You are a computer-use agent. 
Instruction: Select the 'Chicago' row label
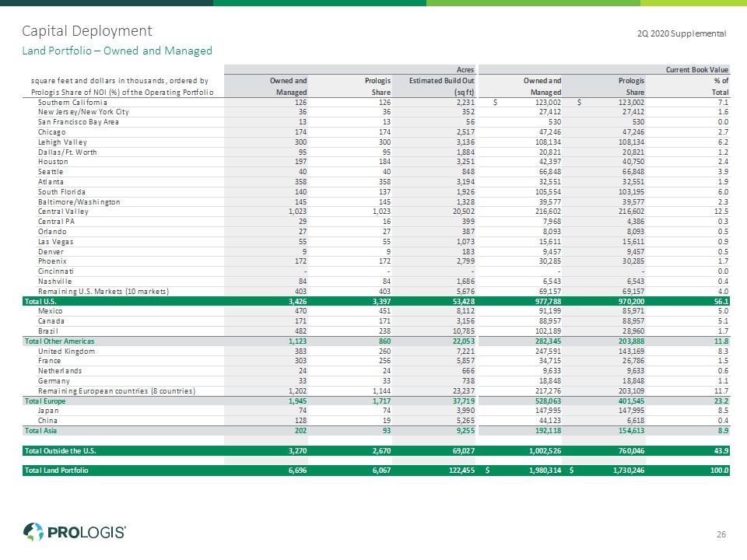pos(52,132)
